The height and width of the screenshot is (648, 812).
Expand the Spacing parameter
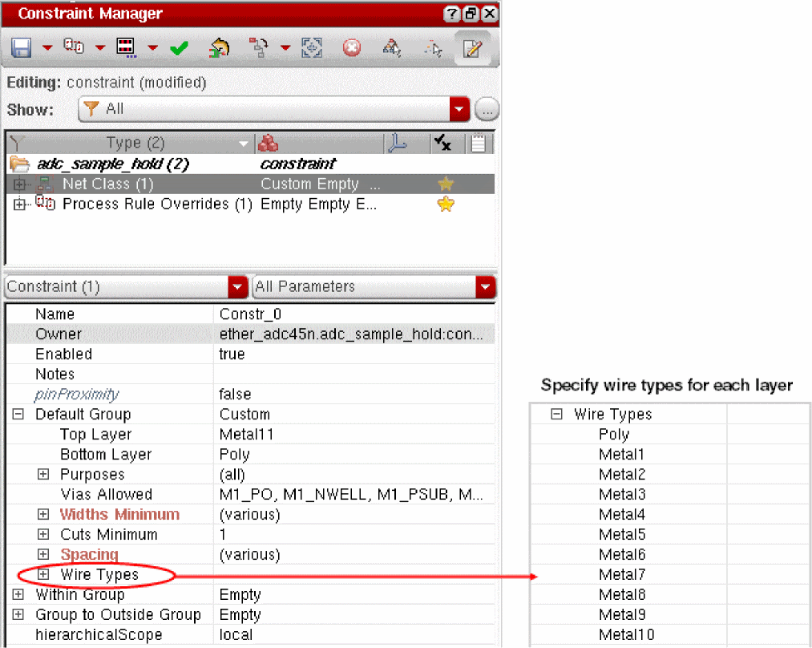[43, 554]
